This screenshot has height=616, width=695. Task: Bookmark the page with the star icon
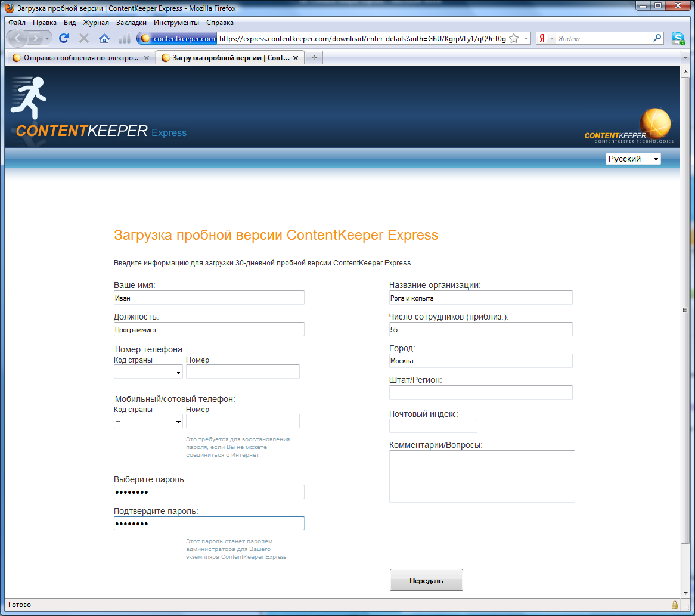[x=514, y=39]
